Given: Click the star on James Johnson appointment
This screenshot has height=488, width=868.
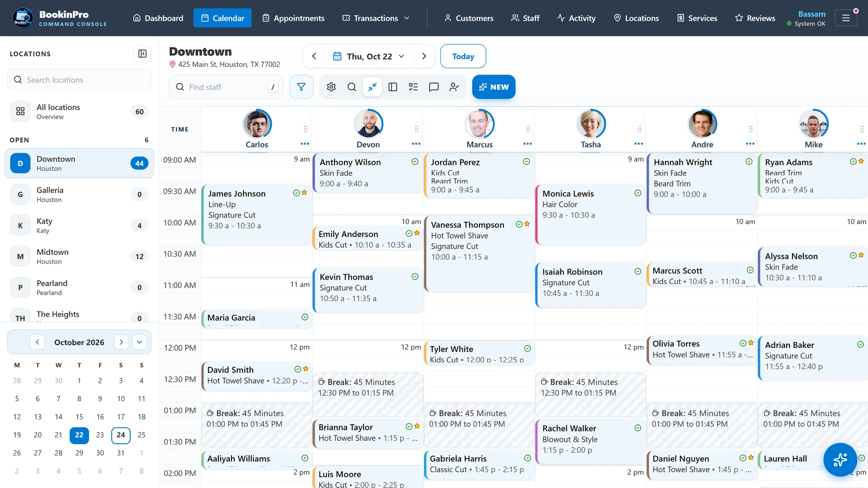Looking at the screenshot, I should [305, 192].
